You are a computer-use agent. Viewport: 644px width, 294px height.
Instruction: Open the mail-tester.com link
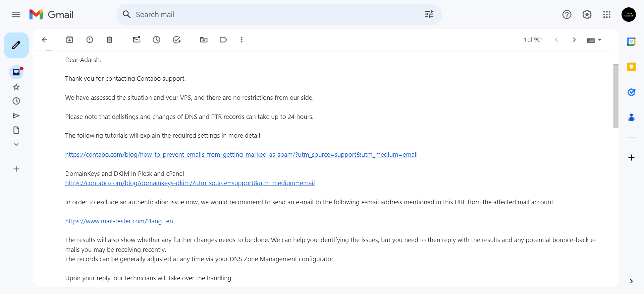pyautogui.click(x=119, y=221)
